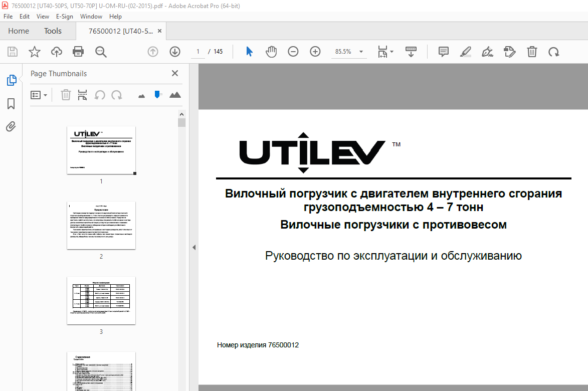The width and height of the screenshot is (588, 391).
Task: Zoom in with plus button
Action: 315,51
